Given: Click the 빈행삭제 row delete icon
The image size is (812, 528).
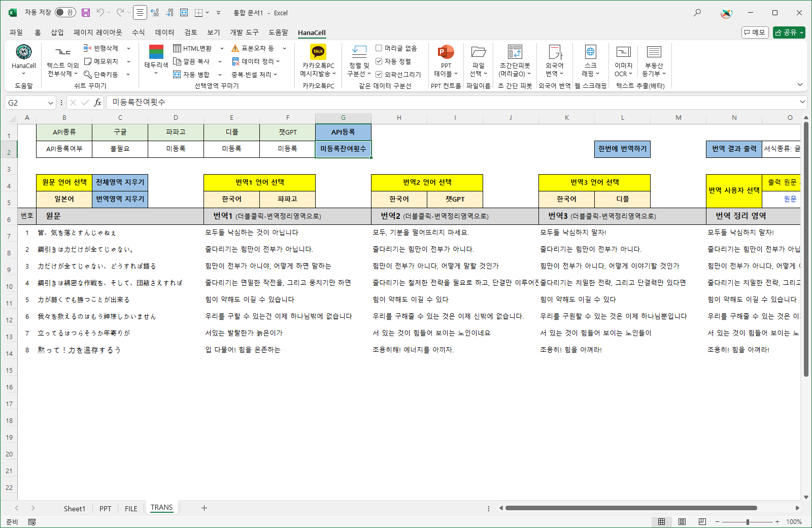Looking at the screenshot, I should [88, 48].
